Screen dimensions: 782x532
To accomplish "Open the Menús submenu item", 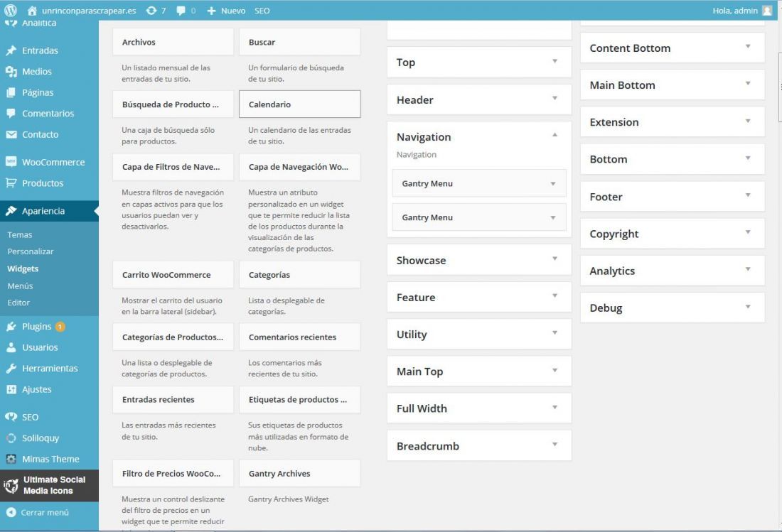I will [20, 286].
